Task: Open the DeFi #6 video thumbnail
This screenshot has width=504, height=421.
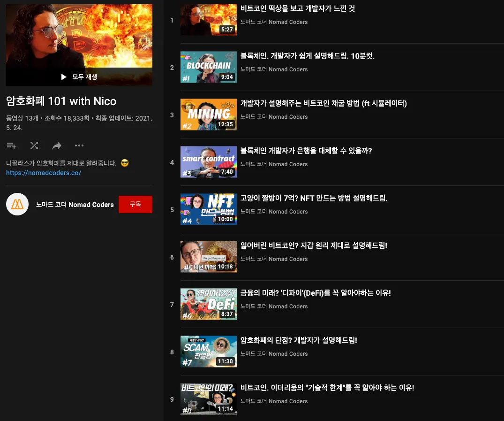Action: (x=209, y=304)
